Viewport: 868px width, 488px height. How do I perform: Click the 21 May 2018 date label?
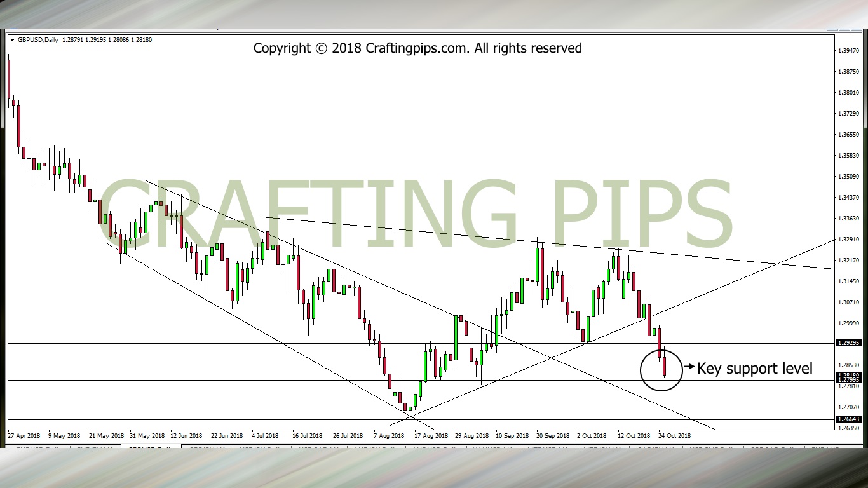click(107, 436)
